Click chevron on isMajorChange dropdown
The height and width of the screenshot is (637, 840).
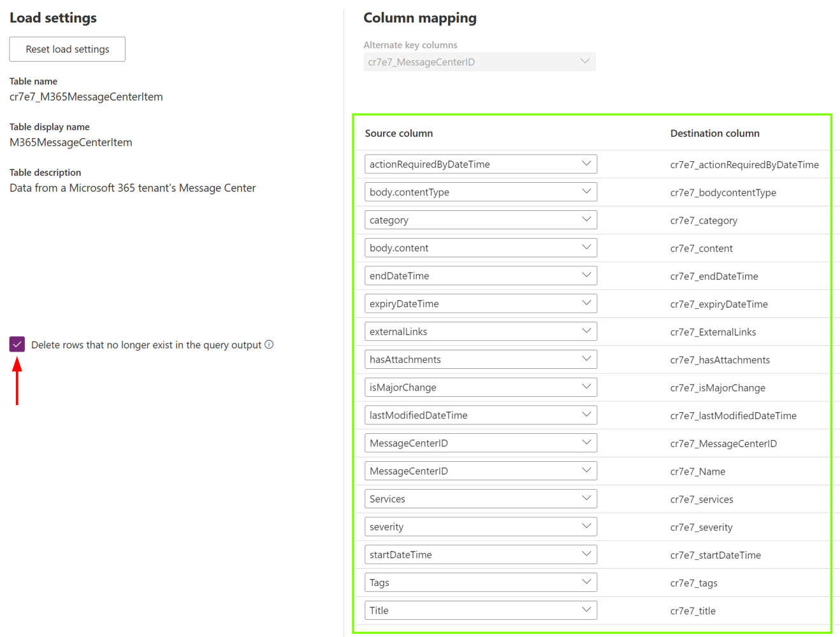point(586,387)
